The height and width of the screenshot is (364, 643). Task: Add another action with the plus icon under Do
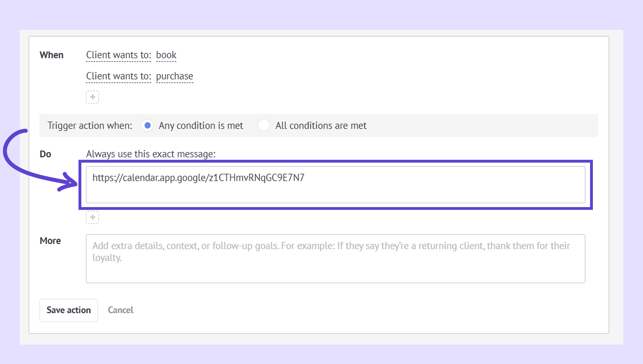tap(92, 217)
